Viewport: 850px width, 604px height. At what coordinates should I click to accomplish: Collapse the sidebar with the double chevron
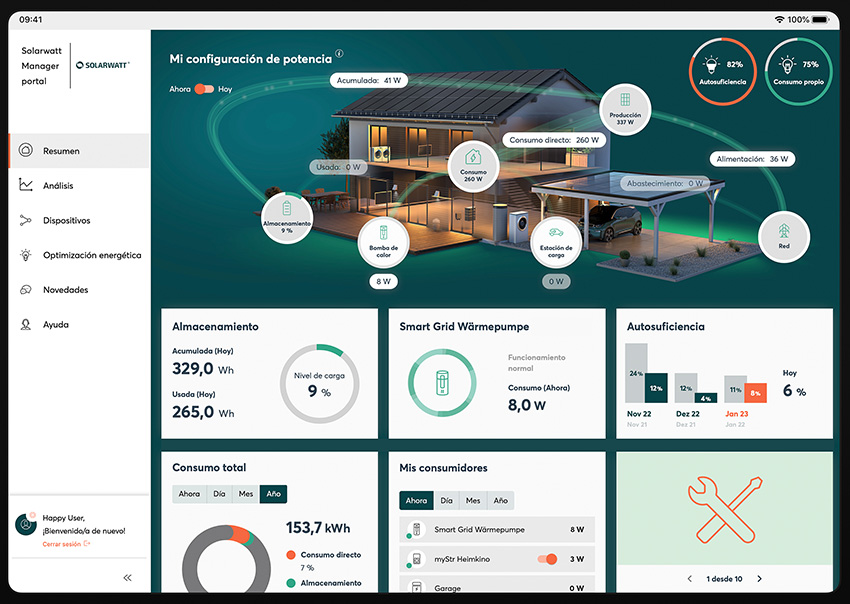(x=127, y=577)
